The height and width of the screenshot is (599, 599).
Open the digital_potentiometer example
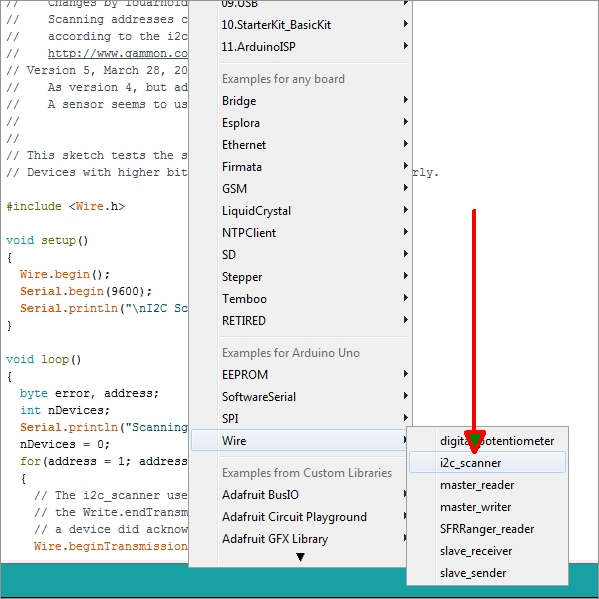[487, 441]
